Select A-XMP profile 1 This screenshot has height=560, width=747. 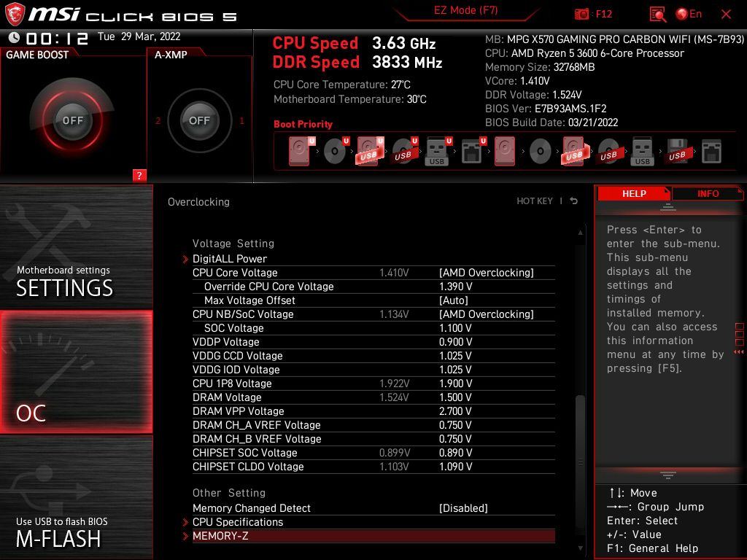[241, 121]
